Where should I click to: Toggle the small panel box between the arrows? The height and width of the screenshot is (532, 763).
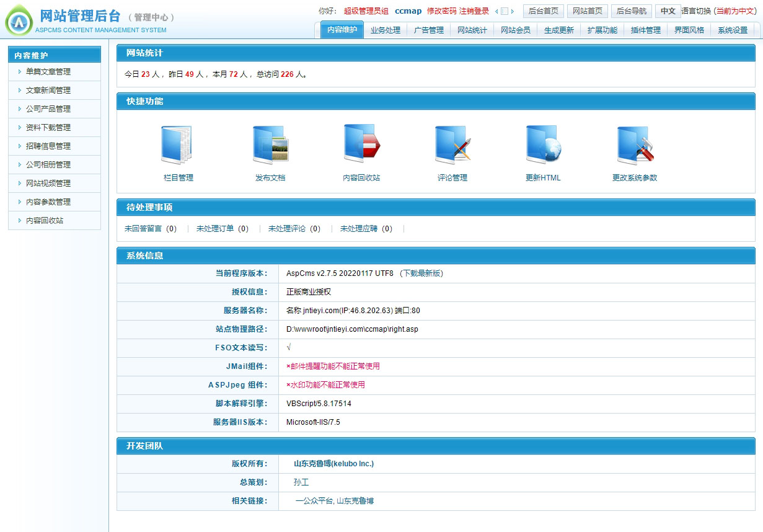point(505,11)
